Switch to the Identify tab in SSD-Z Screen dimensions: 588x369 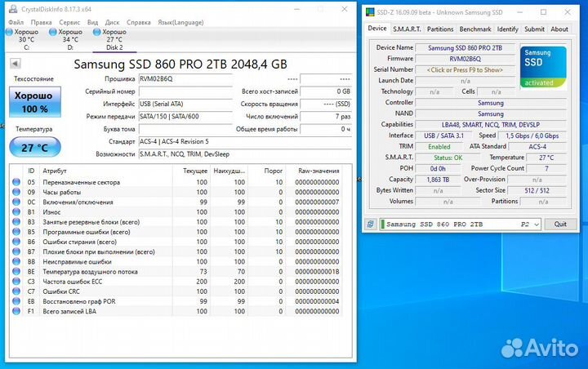(507, 29)
